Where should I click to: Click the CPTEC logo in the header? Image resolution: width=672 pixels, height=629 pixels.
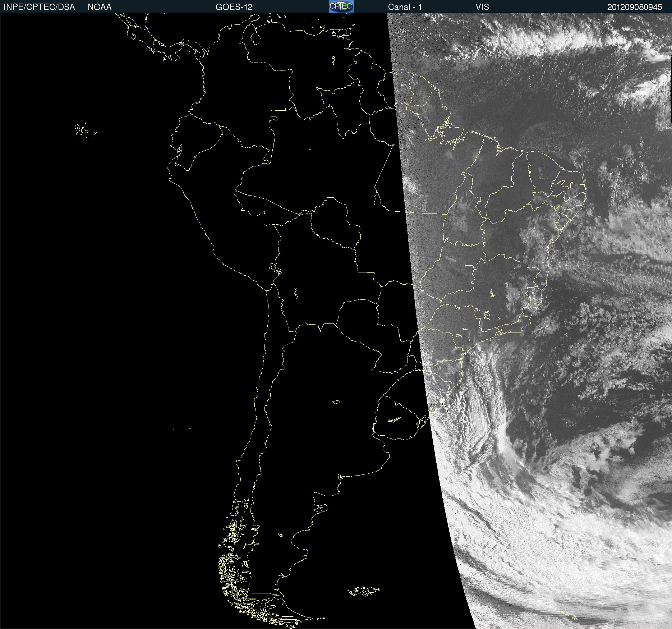click(341, 6)
